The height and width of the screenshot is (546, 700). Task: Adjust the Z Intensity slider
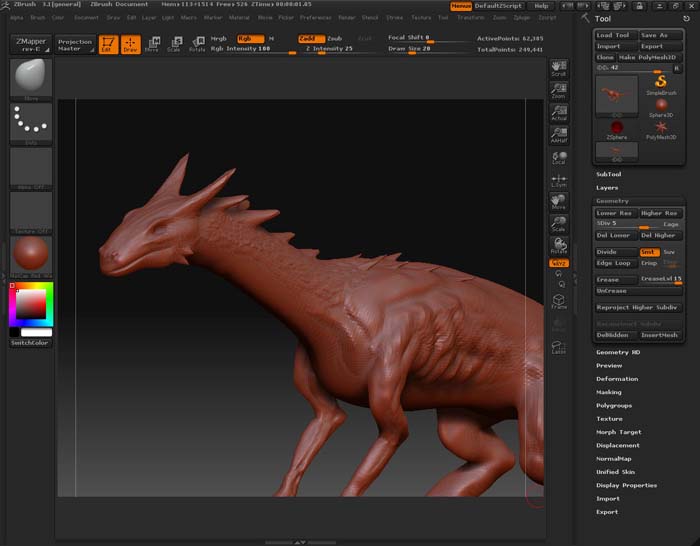point(330,48)
